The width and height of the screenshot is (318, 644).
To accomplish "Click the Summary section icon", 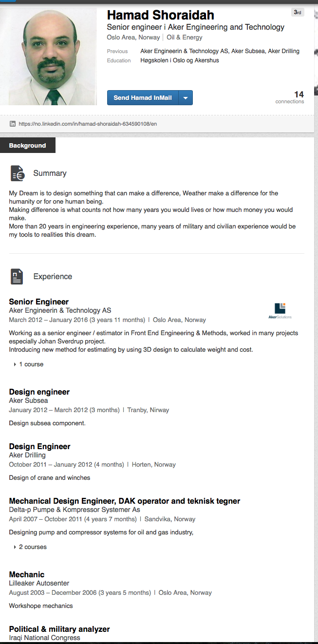I will coord(17,173).
